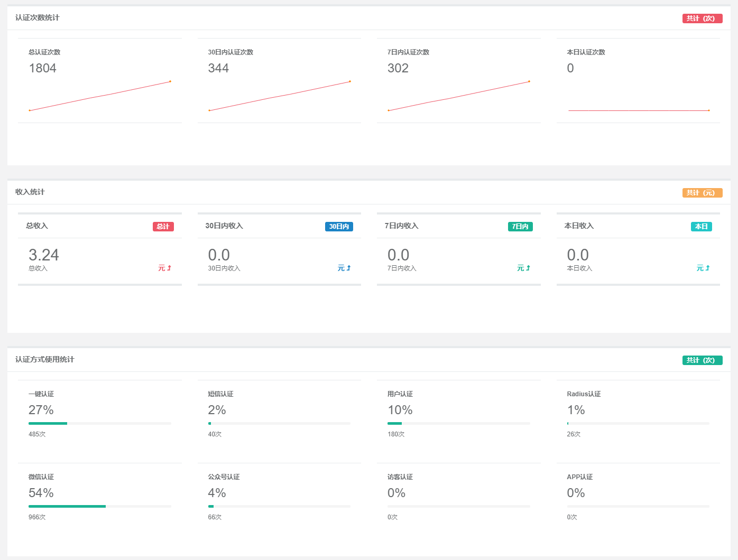Click the 966次 count under 微信认证
Screen dimensions: 738x560
click(x=37, y=517)
